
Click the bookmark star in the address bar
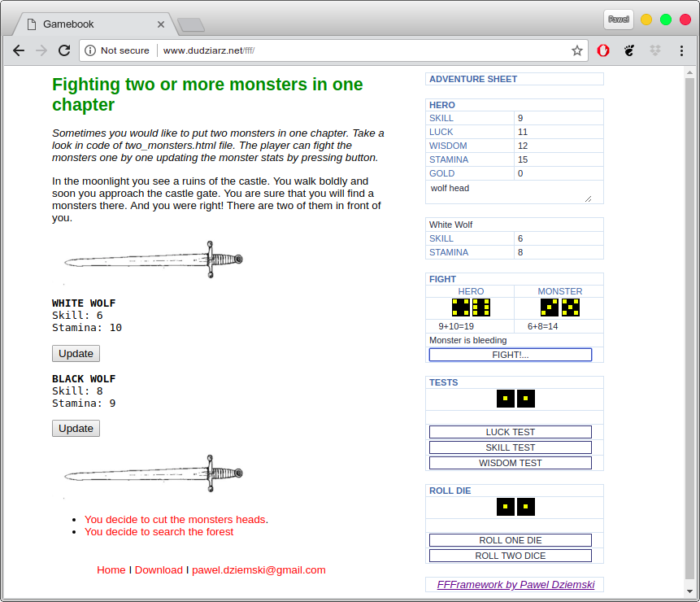click(x=577, y=50)
